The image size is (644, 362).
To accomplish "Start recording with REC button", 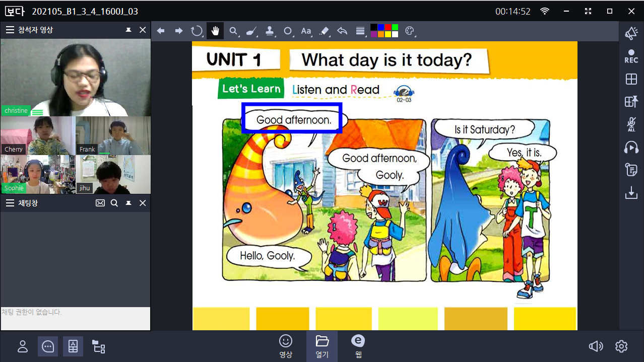I will [631, 56].
